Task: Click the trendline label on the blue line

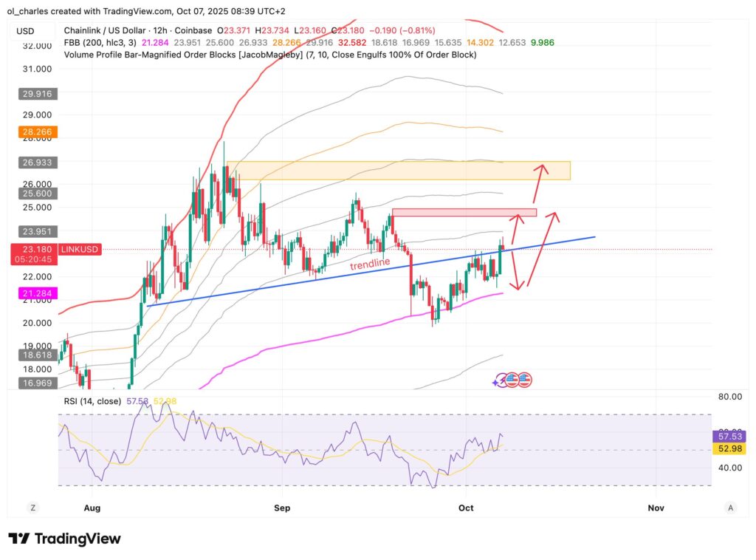Action: click(369, 263)
